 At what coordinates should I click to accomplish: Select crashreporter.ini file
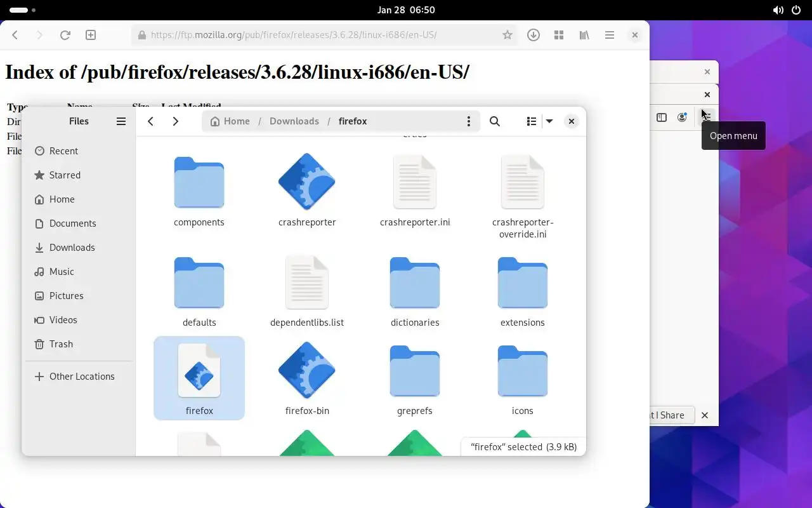click(415, 189)
